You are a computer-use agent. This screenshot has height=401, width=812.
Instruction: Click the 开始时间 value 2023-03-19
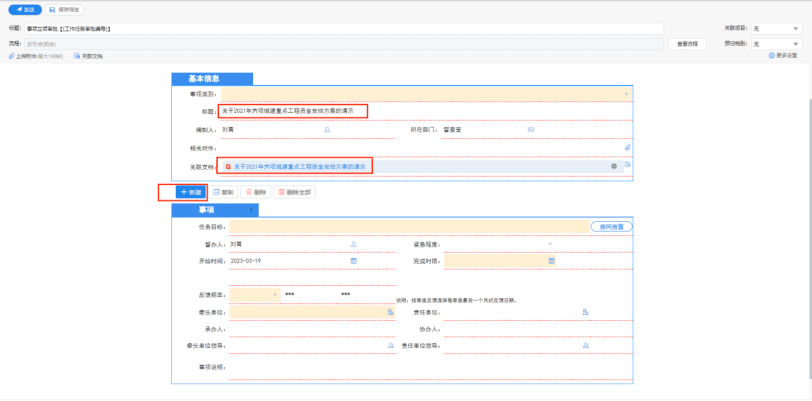tap(245, 261)
